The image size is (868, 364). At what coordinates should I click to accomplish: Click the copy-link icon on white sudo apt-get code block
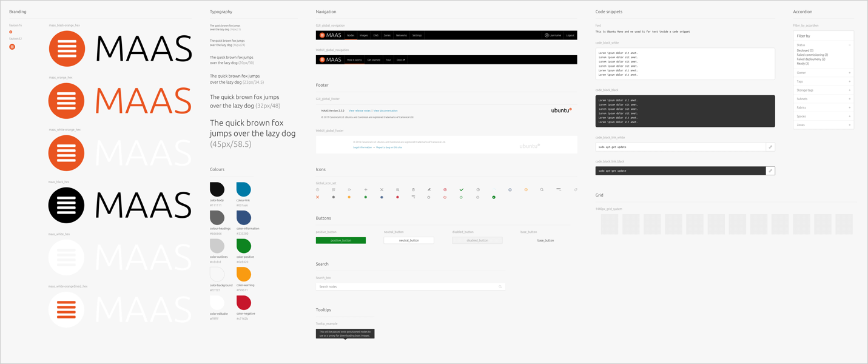(x=770, y=147)
